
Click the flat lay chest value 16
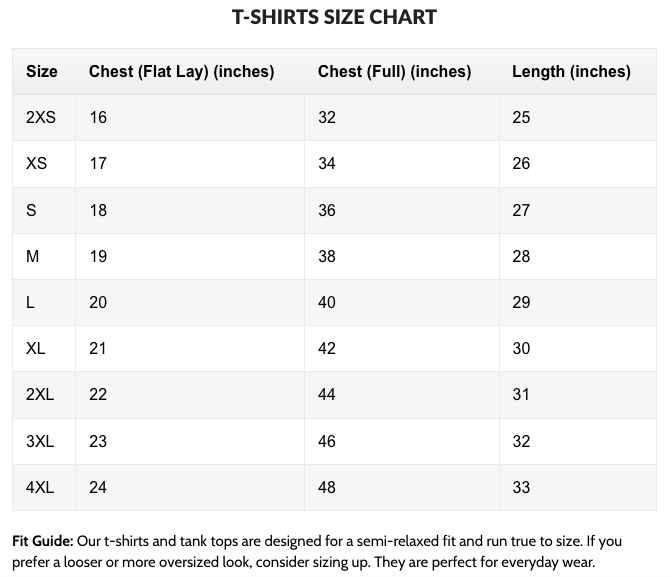pyautogui.click(x=98, y=118)
